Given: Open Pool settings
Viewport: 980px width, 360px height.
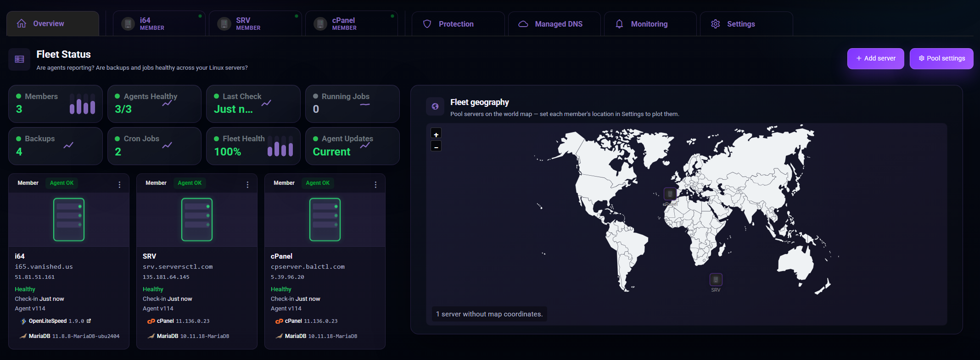Looking at the screenshot, I should pos(941,59).
